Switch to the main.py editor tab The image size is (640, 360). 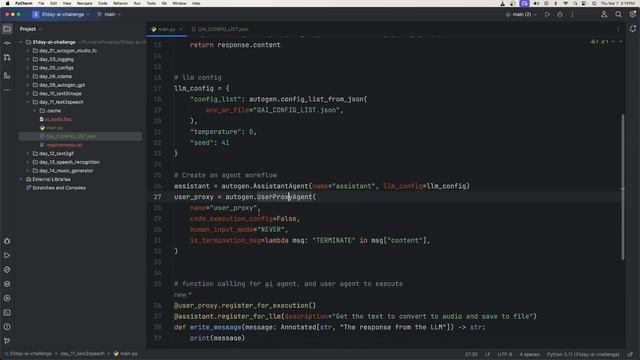click(x=166, y=29)
